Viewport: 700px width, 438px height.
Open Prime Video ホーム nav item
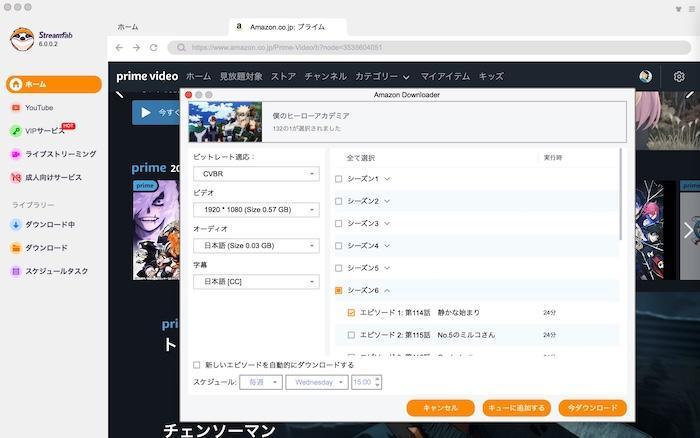198,76
